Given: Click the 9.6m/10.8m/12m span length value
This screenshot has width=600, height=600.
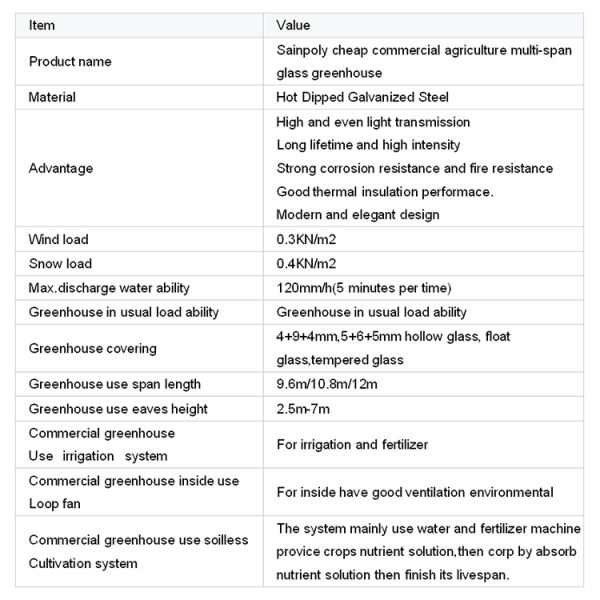Looking at the screenshot, I should (328, 384).
